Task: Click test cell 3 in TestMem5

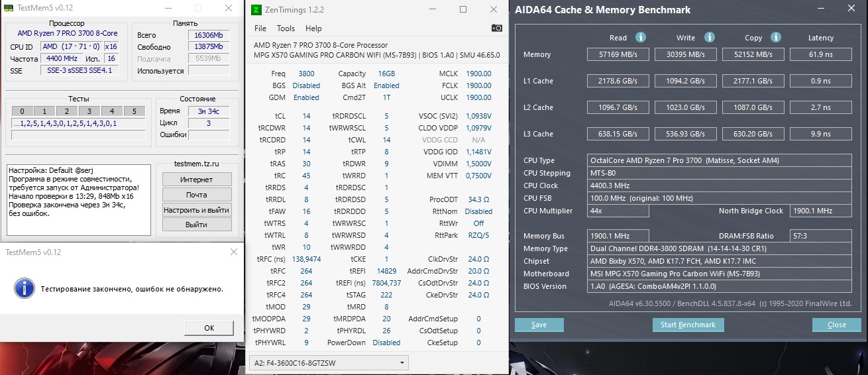Action: point(89,111)
